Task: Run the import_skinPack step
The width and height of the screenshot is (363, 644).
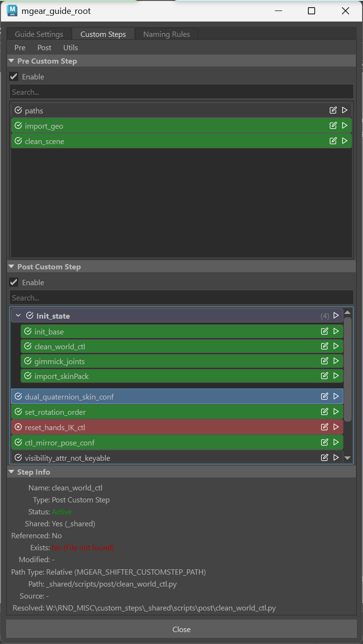Action: [x=336, y=376]
